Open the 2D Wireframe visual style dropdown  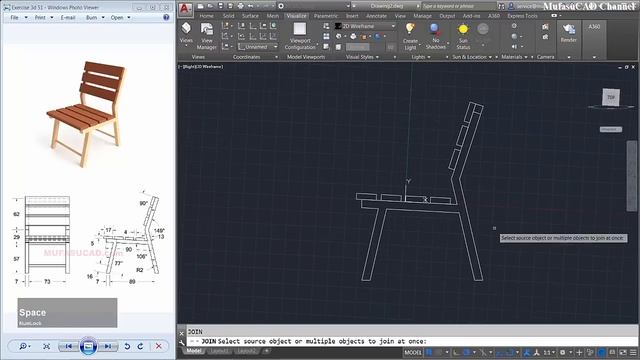[365, 26]
